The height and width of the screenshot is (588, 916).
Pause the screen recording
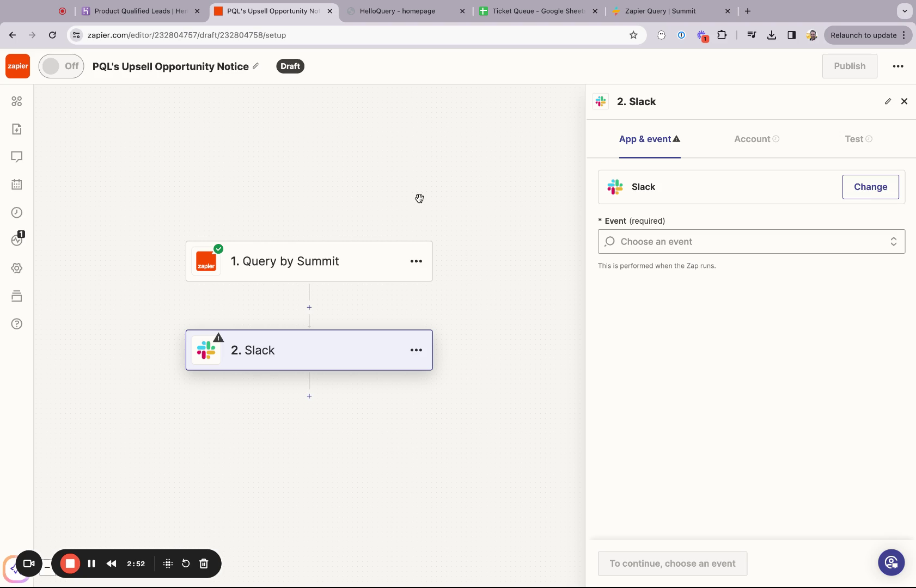pyautogui.click(x=91, y=563)
